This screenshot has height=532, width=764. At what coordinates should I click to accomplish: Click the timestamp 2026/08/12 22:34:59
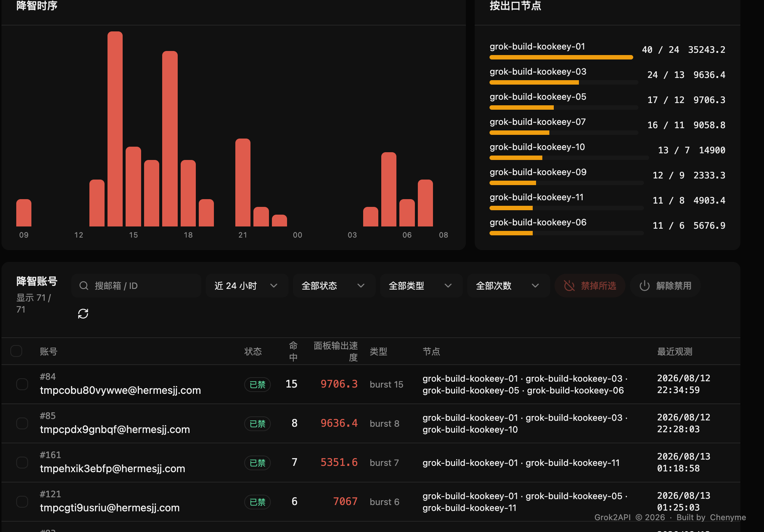point(683,384)
